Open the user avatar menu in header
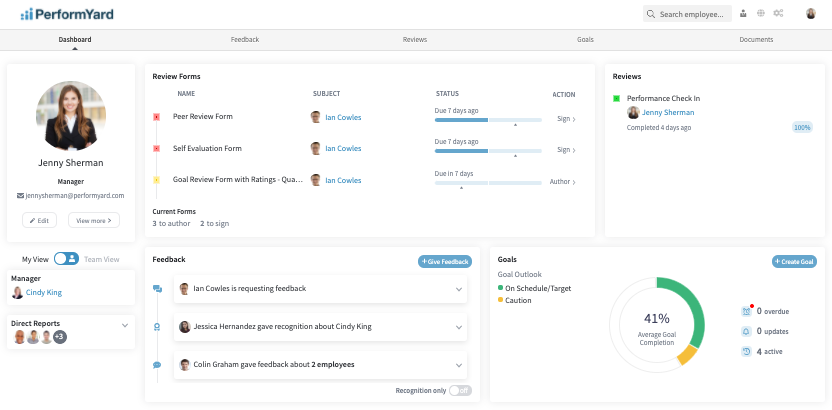 click(811, 14)
